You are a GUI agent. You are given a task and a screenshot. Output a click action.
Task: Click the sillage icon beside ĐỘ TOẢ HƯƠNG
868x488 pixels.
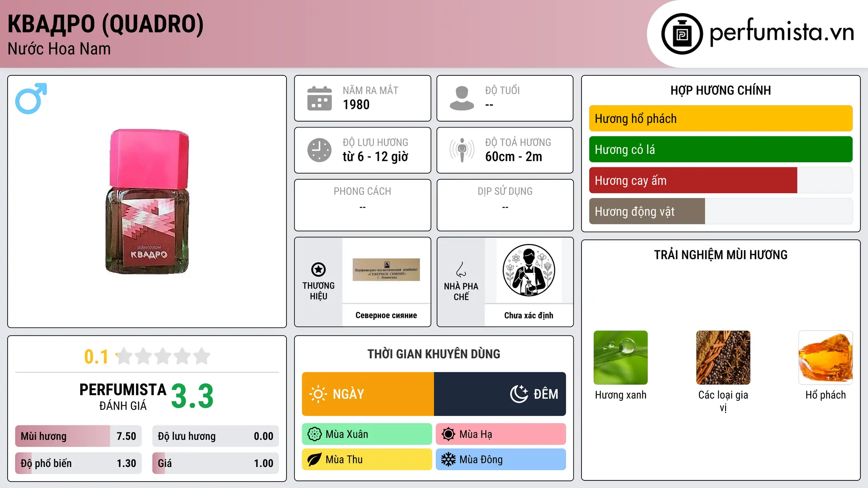point(462,150)
